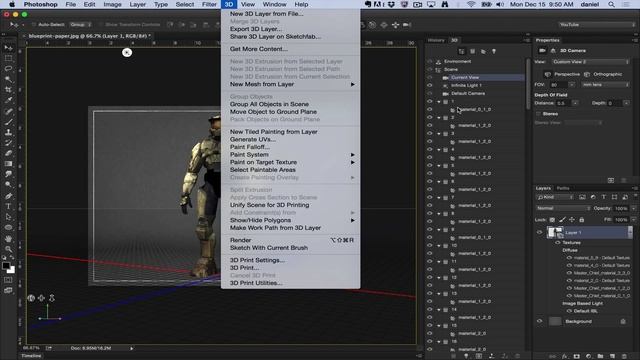Image resolution: width=640 pixels, height=360 pixels.
Task: Open the Auto-Select Group dropdown
Action: click(81, 24)
